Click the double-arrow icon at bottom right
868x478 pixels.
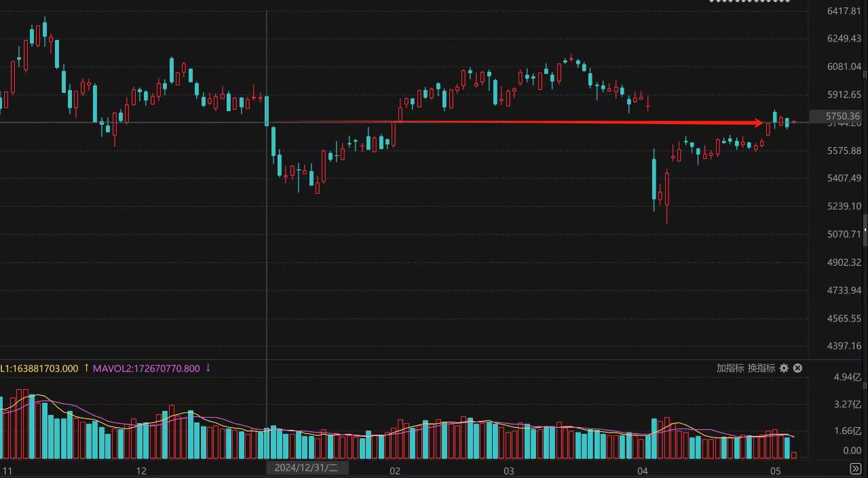click(856, 469)
